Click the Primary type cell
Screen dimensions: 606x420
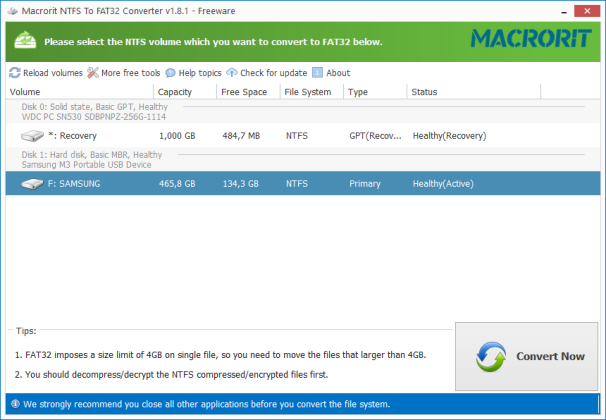[365, 184]
